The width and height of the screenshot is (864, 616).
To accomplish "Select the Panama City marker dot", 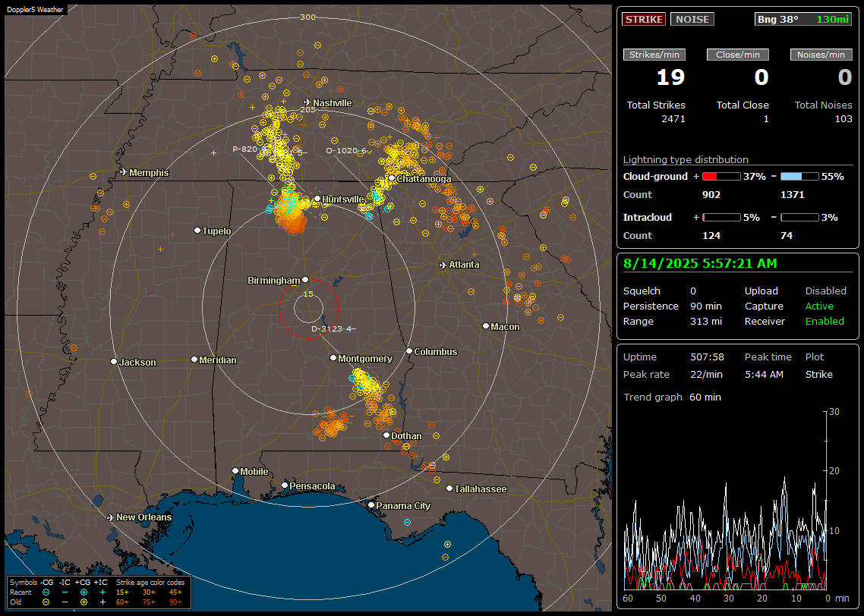I will (371, 504).
